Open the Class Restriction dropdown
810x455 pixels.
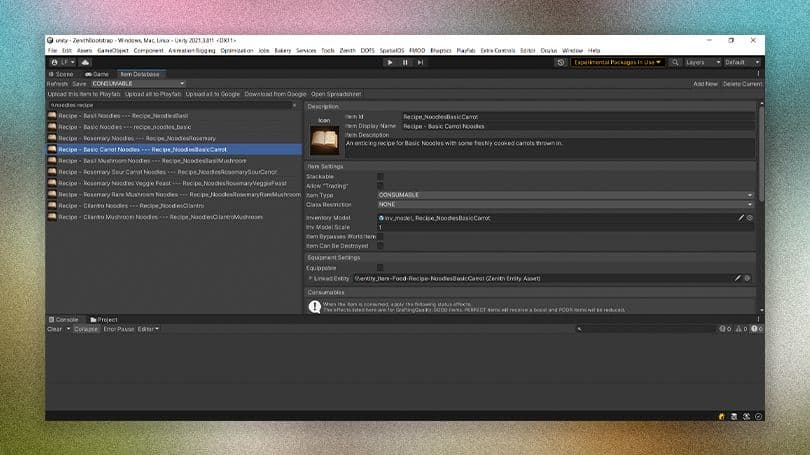coord(565,204)
